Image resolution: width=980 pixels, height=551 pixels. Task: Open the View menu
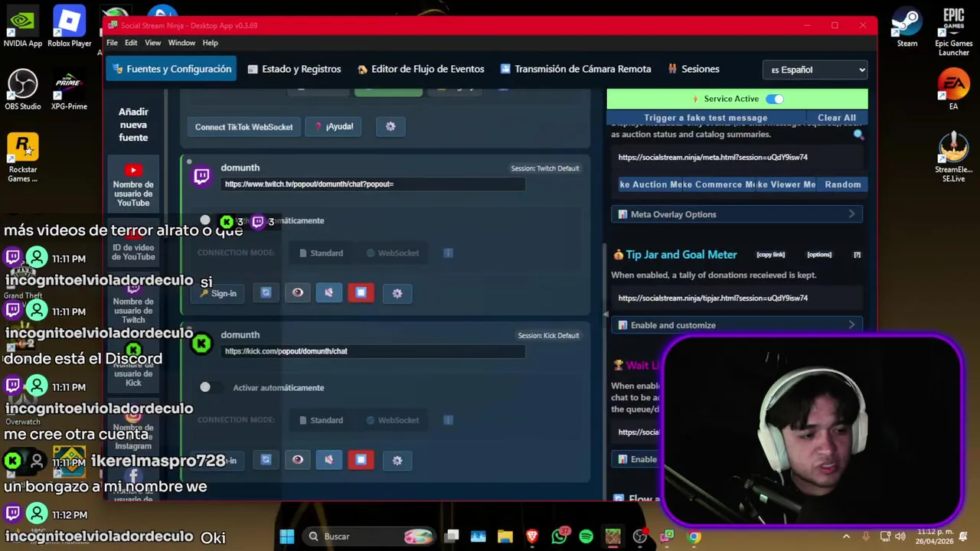152,43
